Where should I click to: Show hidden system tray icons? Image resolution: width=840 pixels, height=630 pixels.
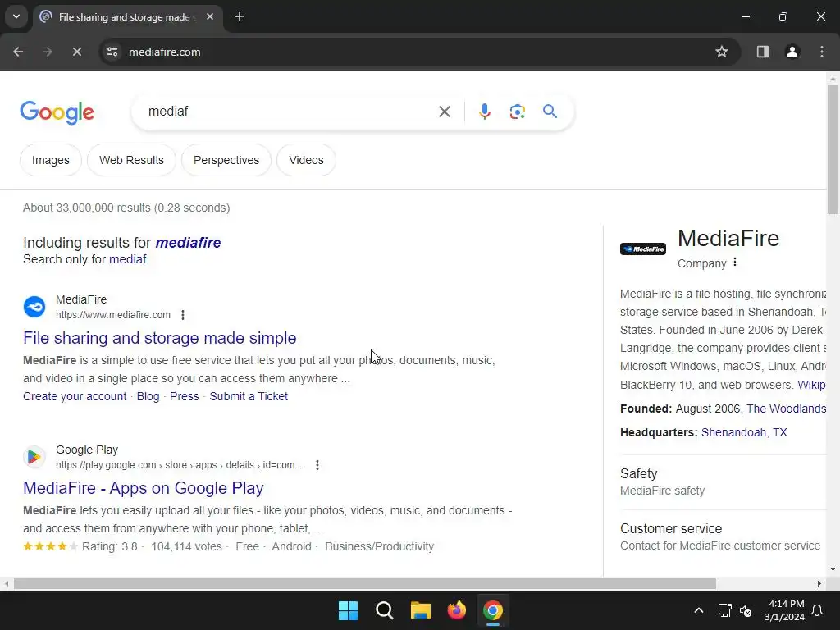click(699, 610)
